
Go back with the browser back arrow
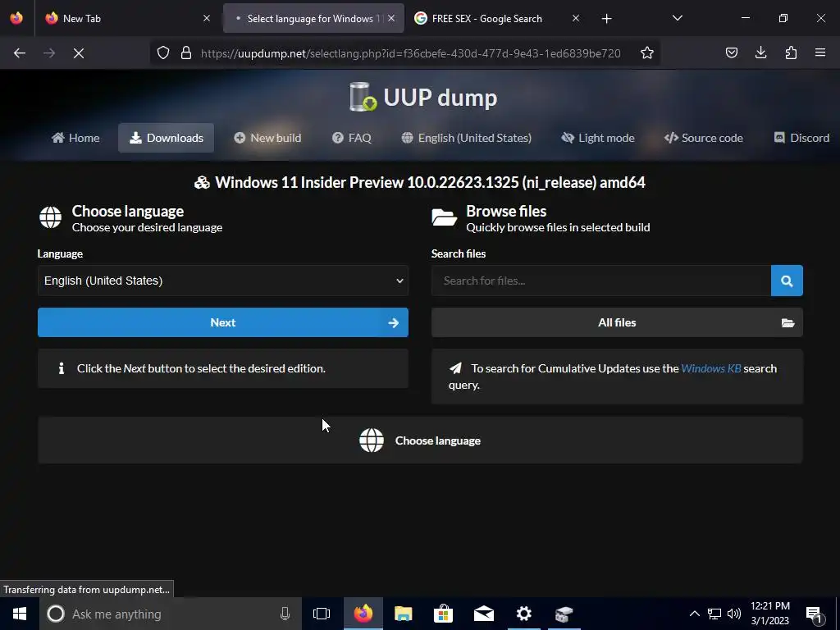point(20,53)
